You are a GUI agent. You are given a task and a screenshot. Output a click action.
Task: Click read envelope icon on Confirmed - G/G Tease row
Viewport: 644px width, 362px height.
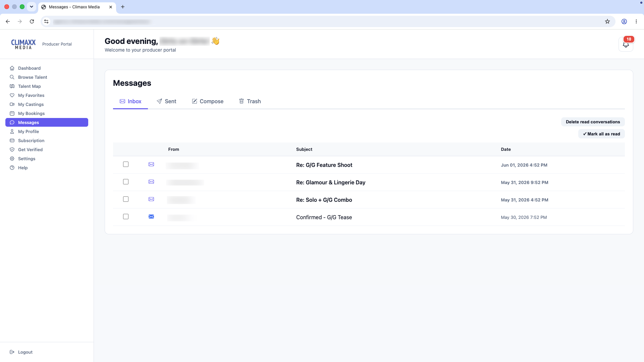pyautogui.click(x=151, y=217)
